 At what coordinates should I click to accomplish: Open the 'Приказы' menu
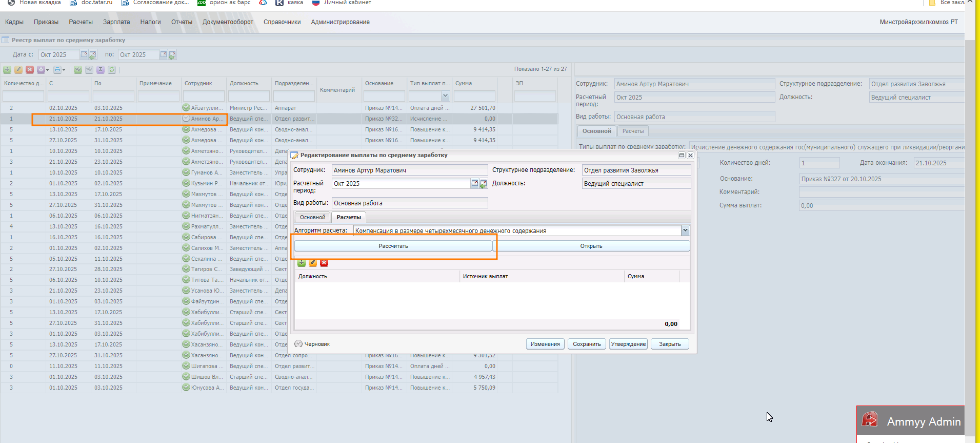46,22
